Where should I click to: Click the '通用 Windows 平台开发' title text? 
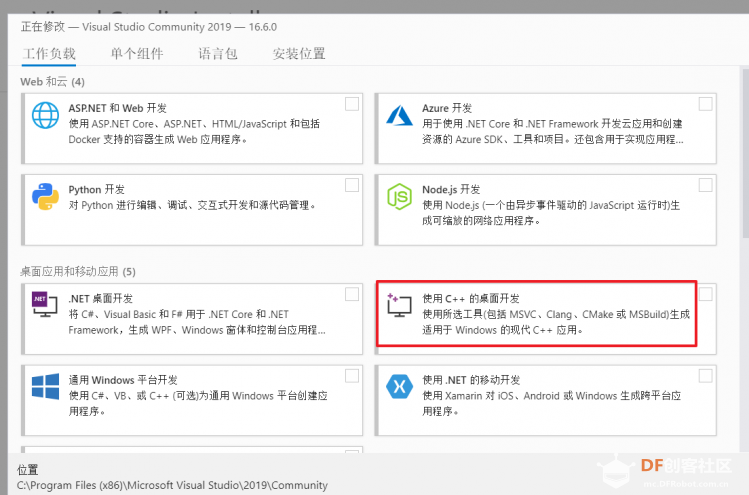[123, 380]
